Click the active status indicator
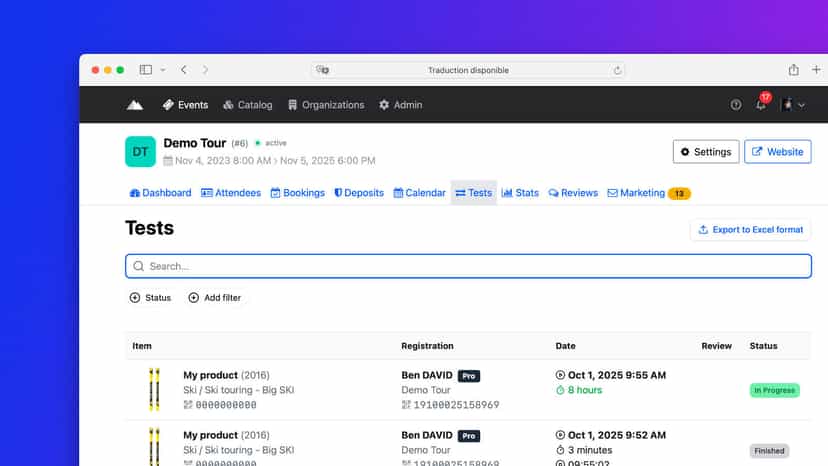This screenshot has height=466, width=828. (x=270, y=143)
